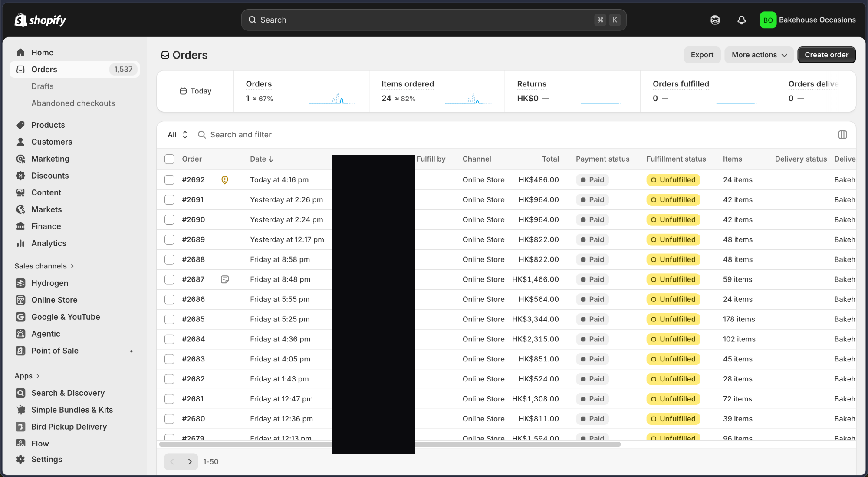Click the Google & YouTube icon
This screenshot has width=868, height=477.
[x=20, y=317]
